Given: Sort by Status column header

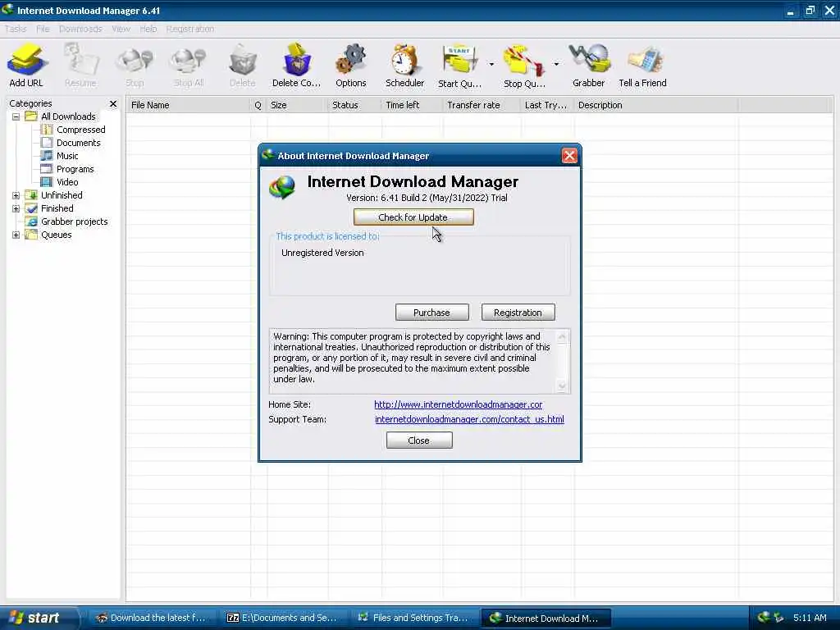Looking at the screenshot, I should coord(354,105).
